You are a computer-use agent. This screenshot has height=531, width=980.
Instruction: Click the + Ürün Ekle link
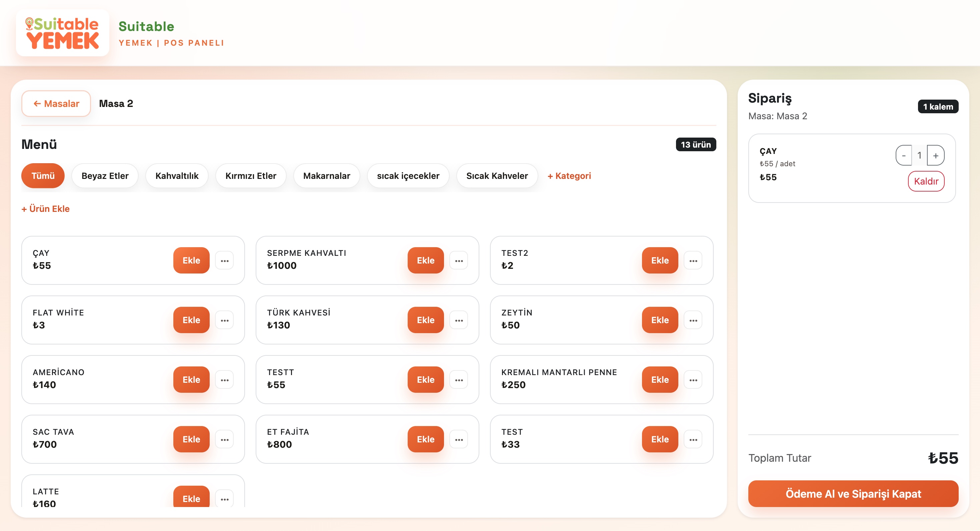tap(46, 209)
